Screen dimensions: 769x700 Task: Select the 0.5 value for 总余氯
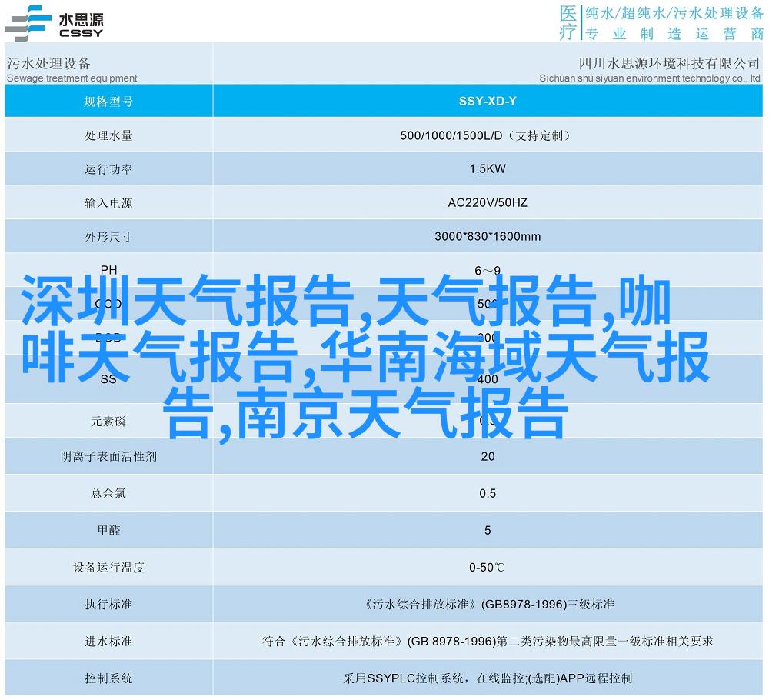click(488, 494)
